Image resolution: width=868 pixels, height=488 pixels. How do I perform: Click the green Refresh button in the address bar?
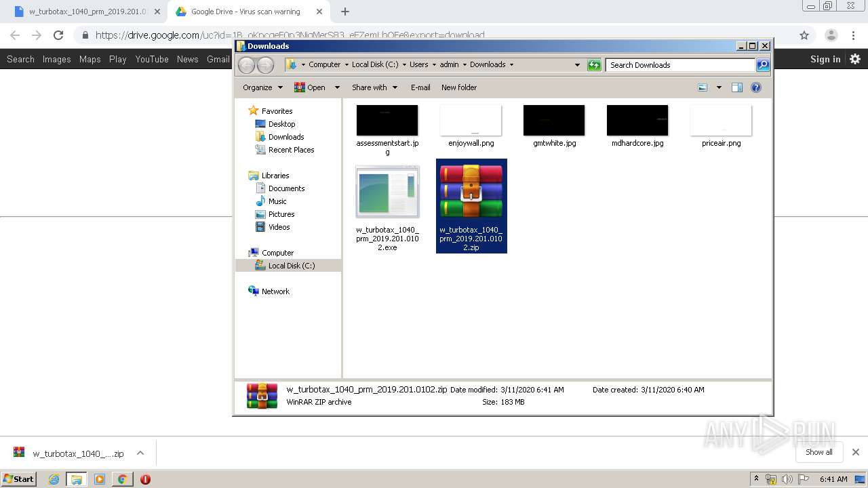coord(594,65)
